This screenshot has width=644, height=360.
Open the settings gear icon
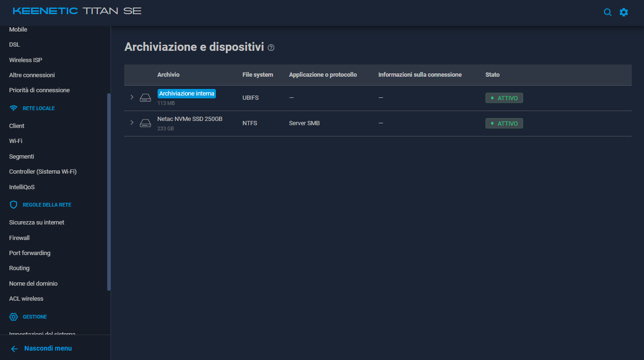click(624, 12)
